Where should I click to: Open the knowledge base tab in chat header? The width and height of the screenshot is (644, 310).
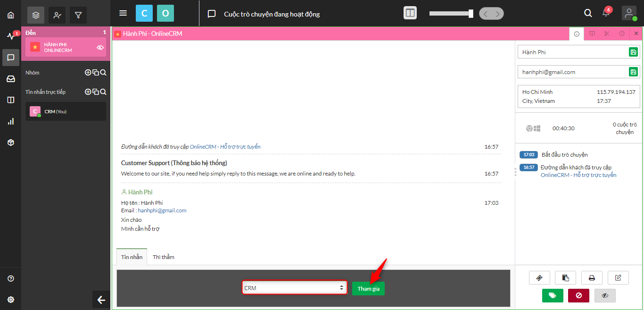click(x=592, y=34)
